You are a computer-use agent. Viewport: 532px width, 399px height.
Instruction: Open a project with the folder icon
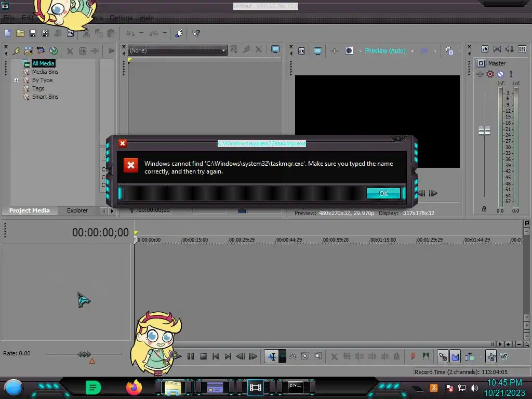[20, 33]
